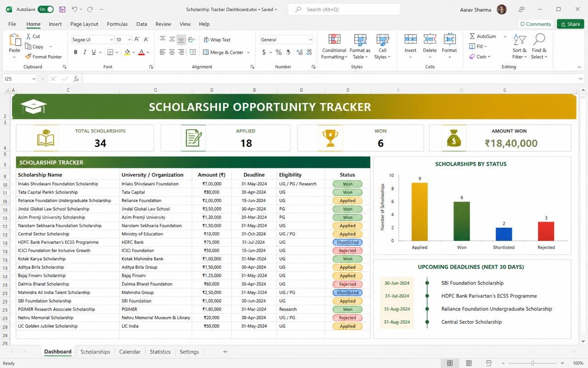Turn off the AutoSave switch
588x368 pixels.
45,9
